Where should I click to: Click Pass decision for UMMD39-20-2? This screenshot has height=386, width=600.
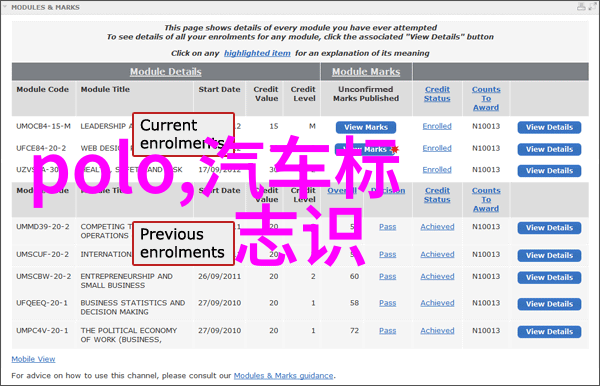tap(388, 227)
